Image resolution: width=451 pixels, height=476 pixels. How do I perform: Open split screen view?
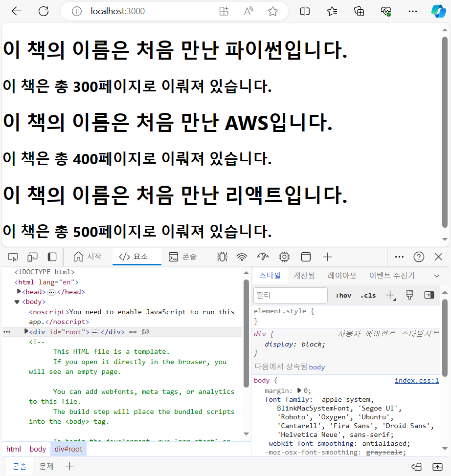pos(305,11)
